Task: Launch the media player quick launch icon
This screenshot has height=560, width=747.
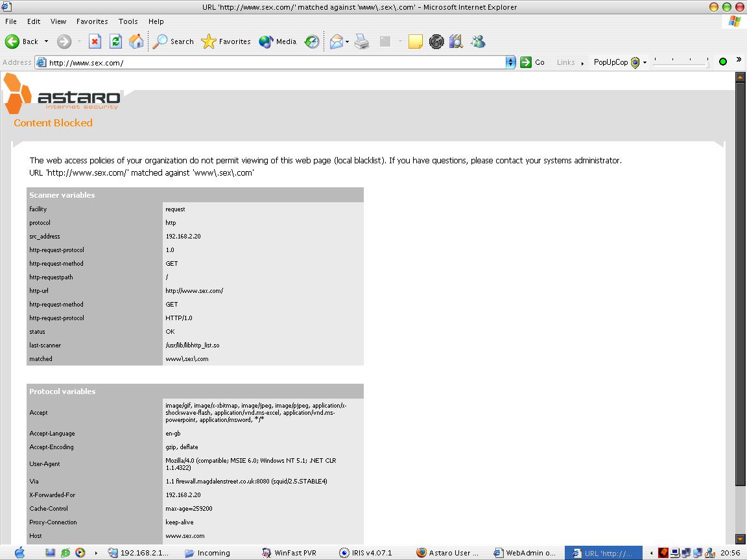Action: [80, 553]
